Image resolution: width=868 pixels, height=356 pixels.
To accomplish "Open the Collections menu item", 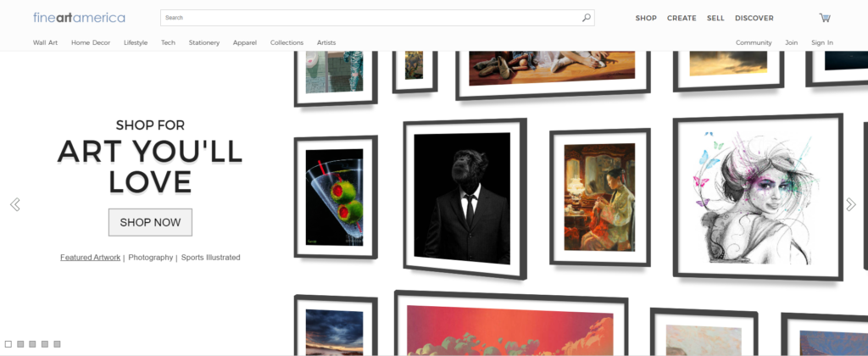I will 287,42.
